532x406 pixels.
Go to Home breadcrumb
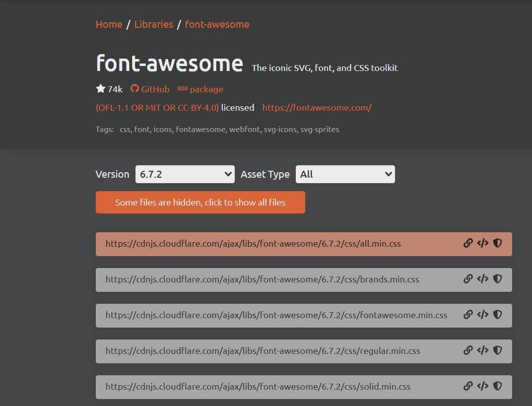pos(109,24)
